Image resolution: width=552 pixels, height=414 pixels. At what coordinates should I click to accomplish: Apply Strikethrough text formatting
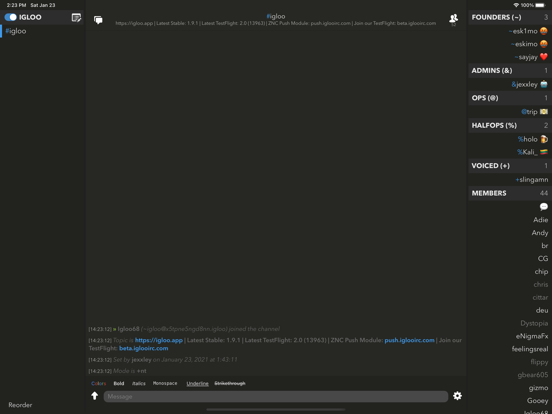pyautogui.click(x=230, y=383)
